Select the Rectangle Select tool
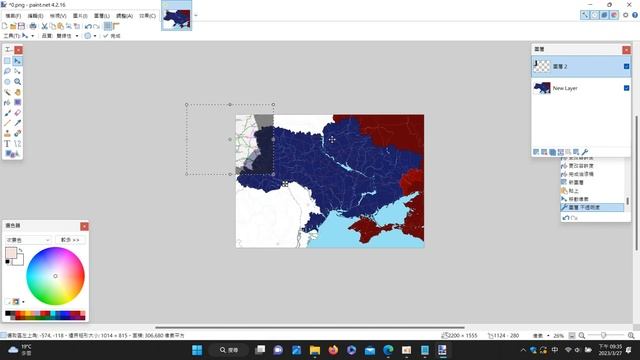640x360 pixels. tap(7, 61)
